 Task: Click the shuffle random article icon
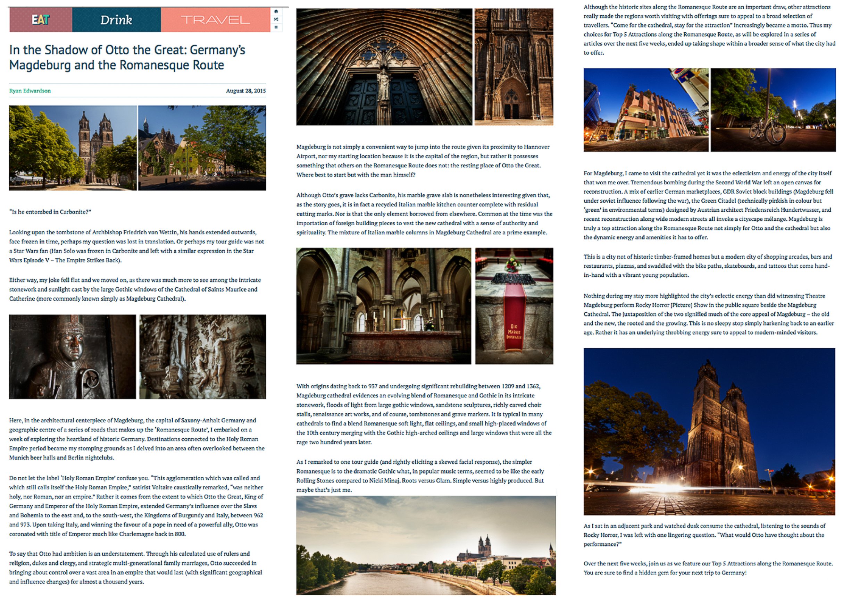[276, 19]
